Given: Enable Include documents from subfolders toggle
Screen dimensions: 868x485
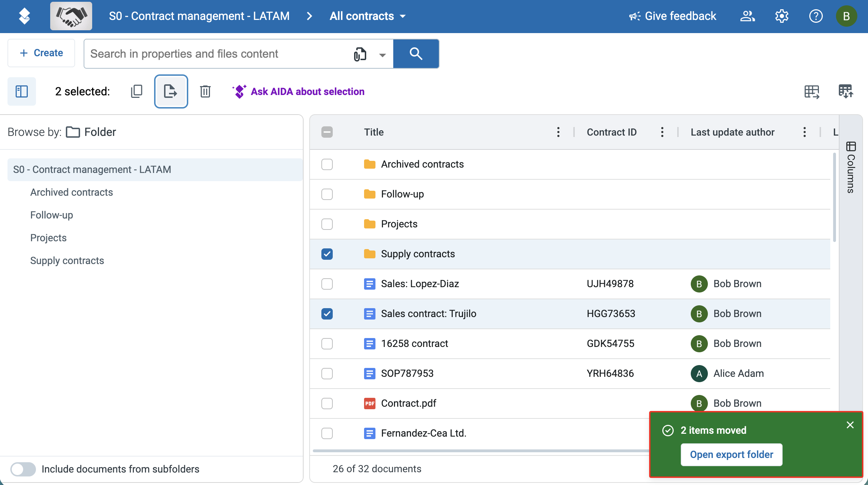Looking at the screenshot, I should (x=23, y=469).
